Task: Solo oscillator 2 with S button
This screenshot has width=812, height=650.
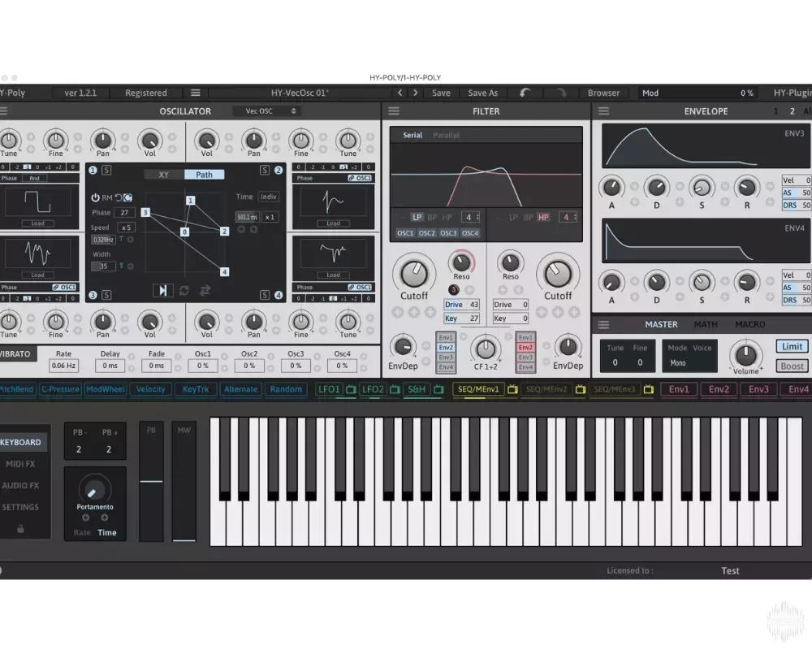Action: coord(265,170)
